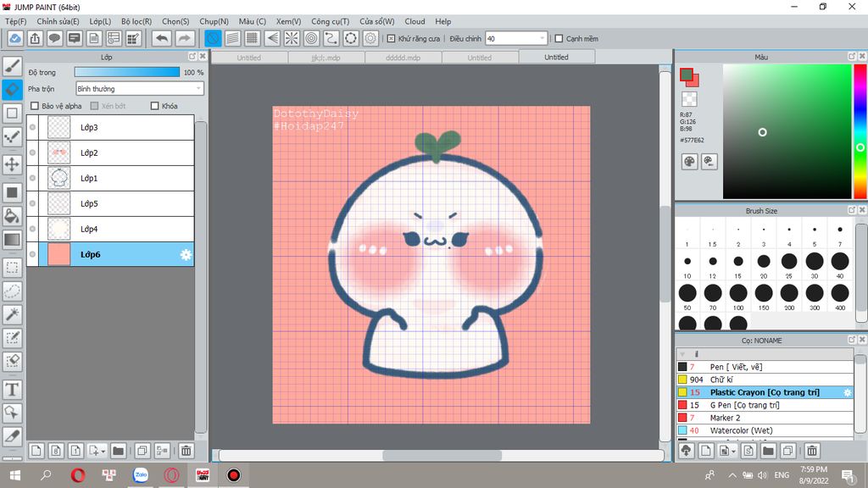868x488 pixels.
Task: Click the Redo arrow in toolbar
Action: 184,38
